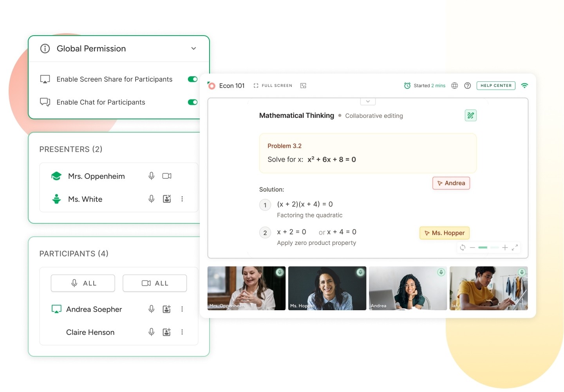Mute all participants' microphones
Viewport: 564px width, 392px height.
83,283
